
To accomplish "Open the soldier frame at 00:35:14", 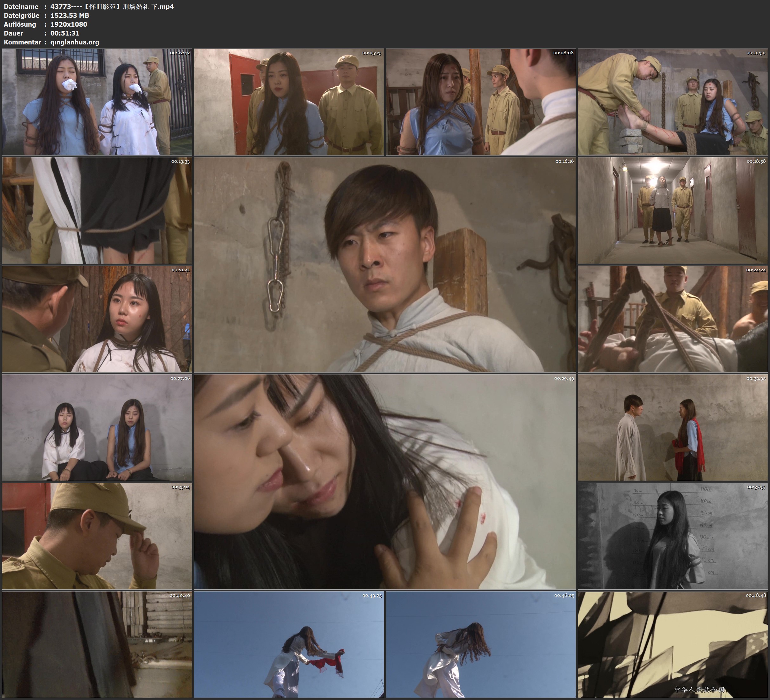I will tap(97, 536).
